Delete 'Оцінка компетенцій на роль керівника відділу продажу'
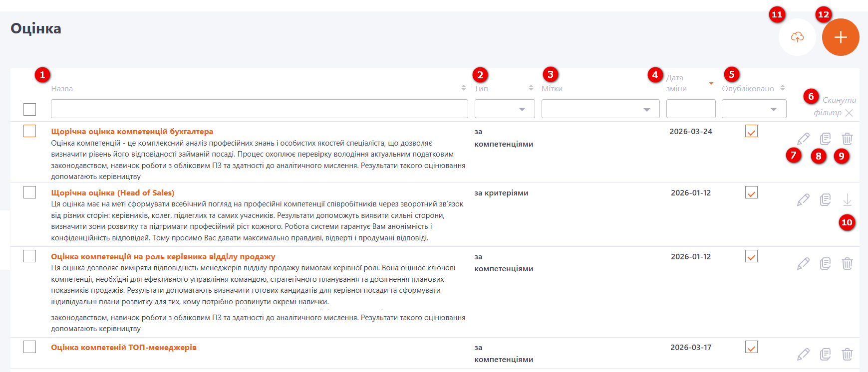 [x=847, y=263]
